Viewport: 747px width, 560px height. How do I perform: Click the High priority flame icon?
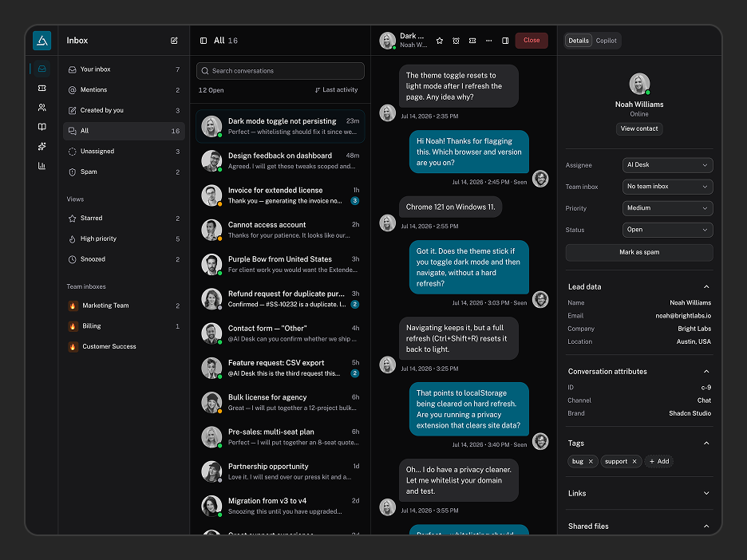coord(73,239)
